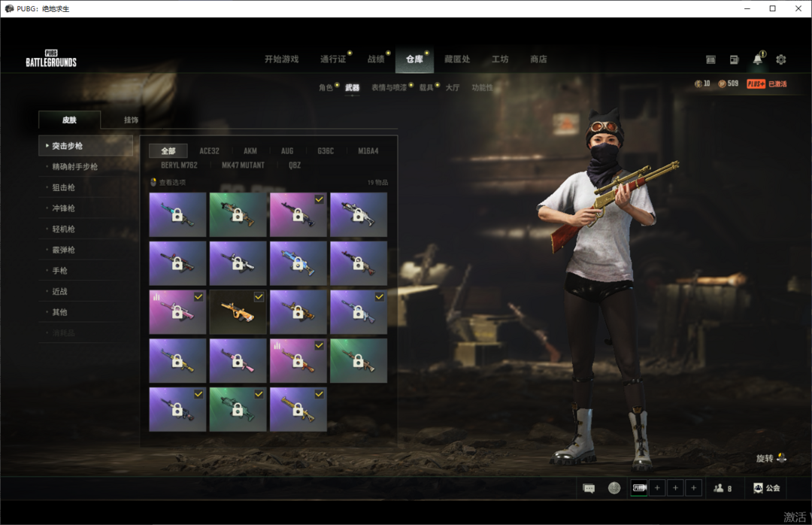Filter skins by AUG
Viewport: 812px width, 525px height.
click(287, 151)
